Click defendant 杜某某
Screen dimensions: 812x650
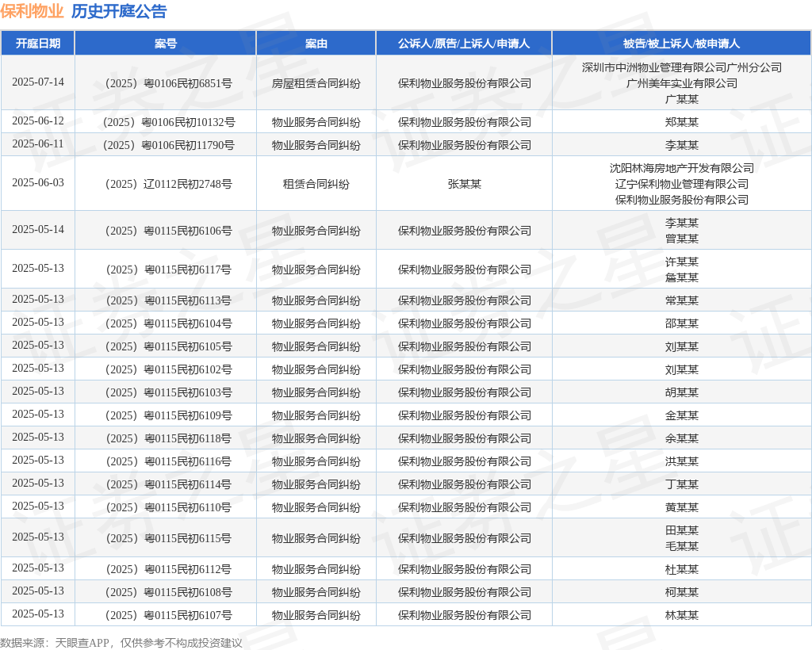(681, 569)
